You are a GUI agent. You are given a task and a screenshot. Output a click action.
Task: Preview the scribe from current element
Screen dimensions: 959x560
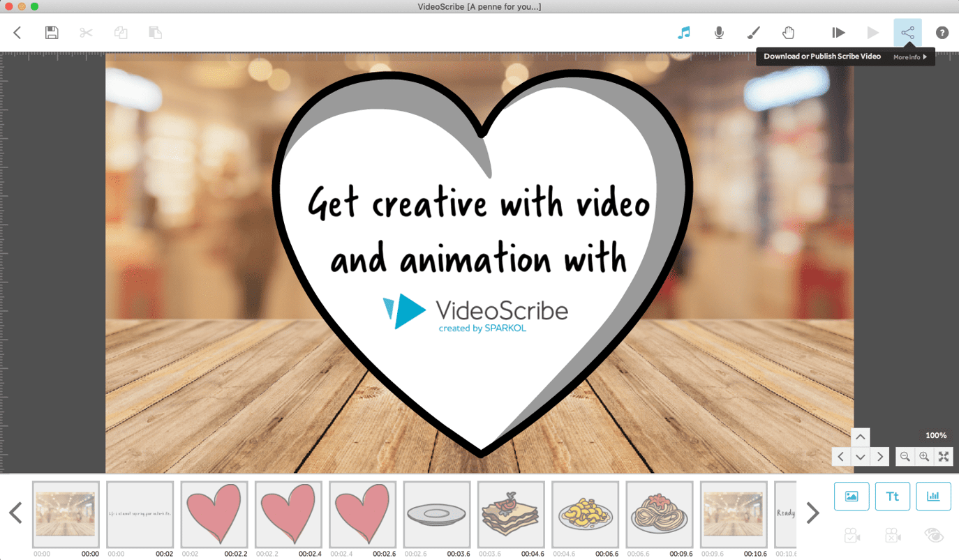pyautogui.click(x=838, y=32)
